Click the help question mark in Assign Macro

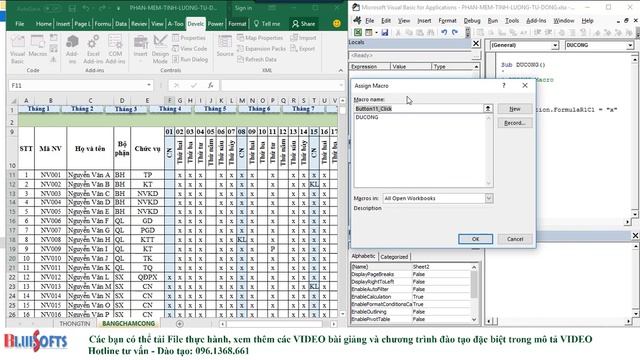pos(504,85)
